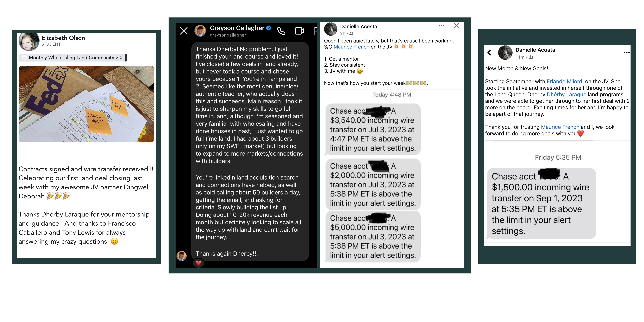
Task: Open the Dhérby Laraque tagged profile link
Action: tap(566, 94)
